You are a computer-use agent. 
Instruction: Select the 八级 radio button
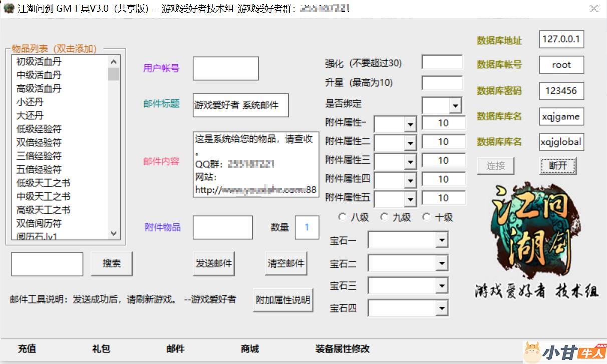point(342,217)
